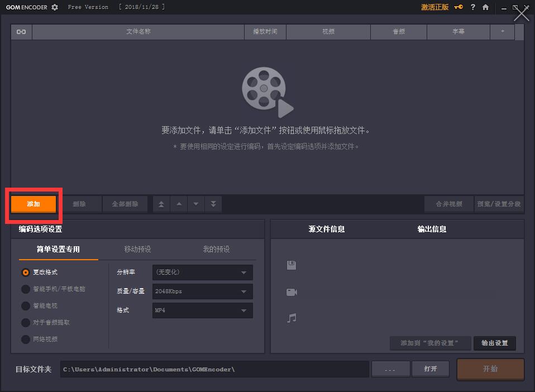Click the video camera icon in 源文件信息 panel
The height and width of the screenshot is (392, 535).
point(290,291)
